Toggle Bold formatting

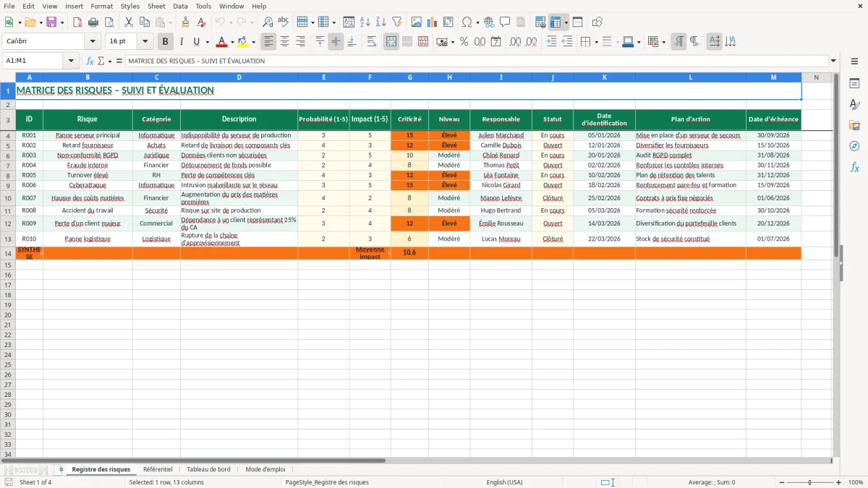click(166, 42)
